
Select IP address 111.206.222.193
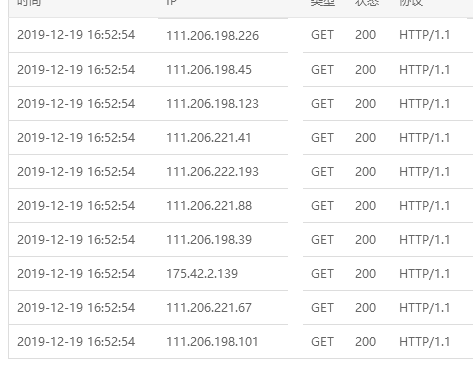(x=212, y=172)
